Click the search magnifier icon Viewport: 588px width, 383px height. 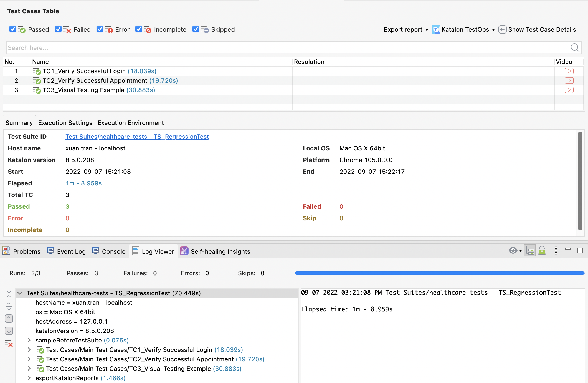point(575,48)
